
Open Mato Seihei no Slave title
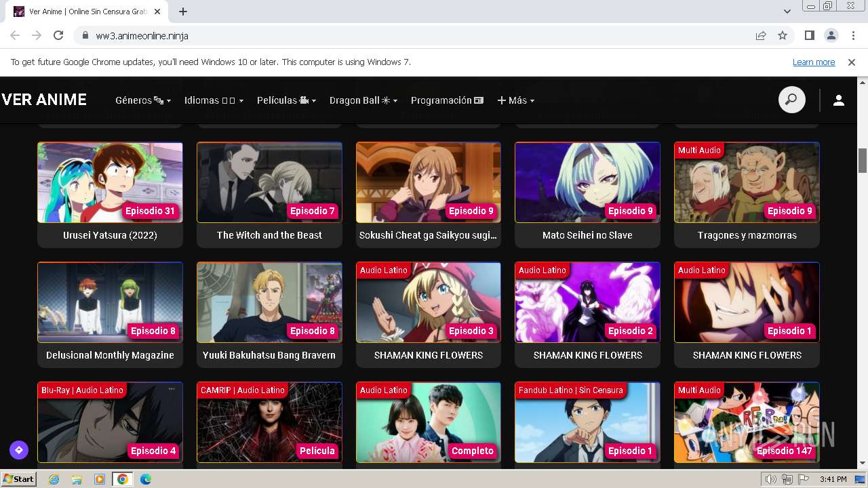(587, 235)
